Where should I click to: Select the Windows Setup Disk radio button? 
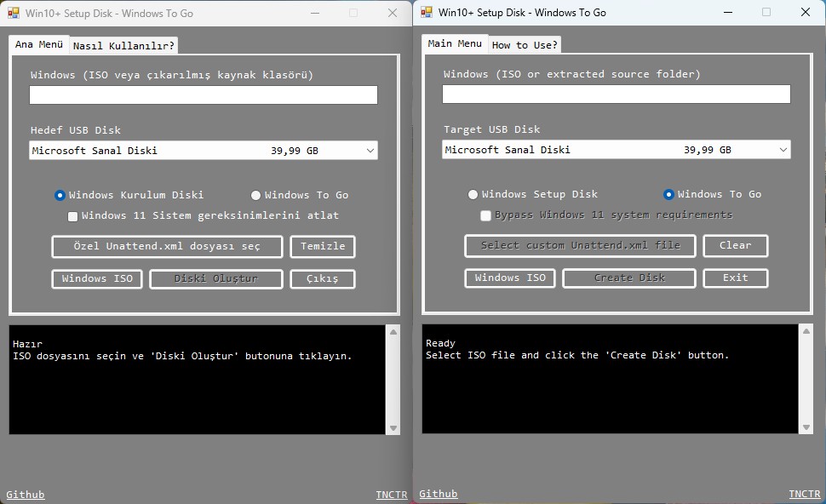(473, 194)
